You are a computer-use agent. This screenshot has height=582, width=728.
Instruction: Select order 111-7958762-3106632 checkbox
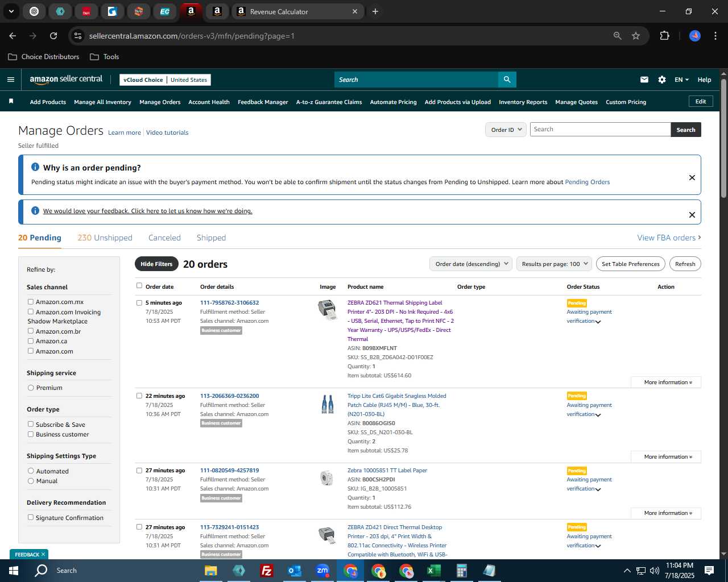tap(139, 303)
